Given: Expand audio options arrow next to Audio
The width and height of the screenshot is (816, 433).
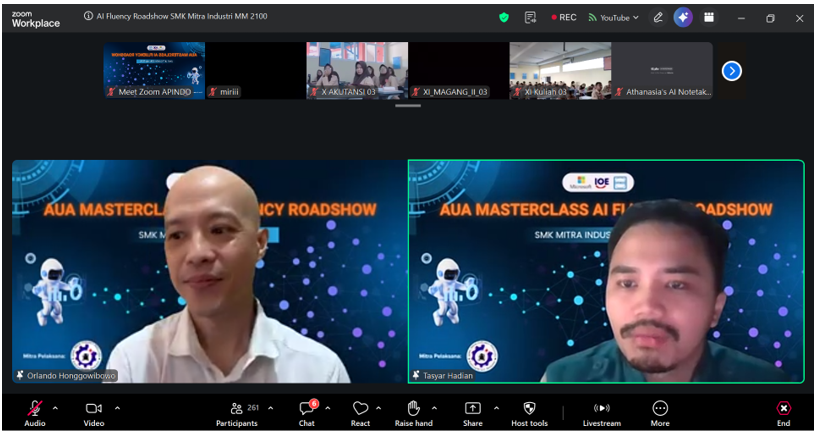Looking at the screenshot, I should pyautogui.click(x=55, y=409).
